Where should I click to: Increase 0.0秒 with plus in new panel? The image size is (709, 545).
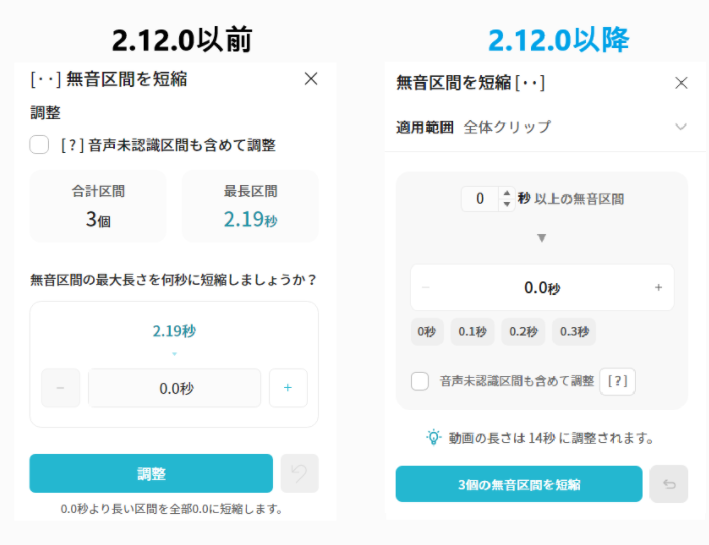(x=658, y=288)
